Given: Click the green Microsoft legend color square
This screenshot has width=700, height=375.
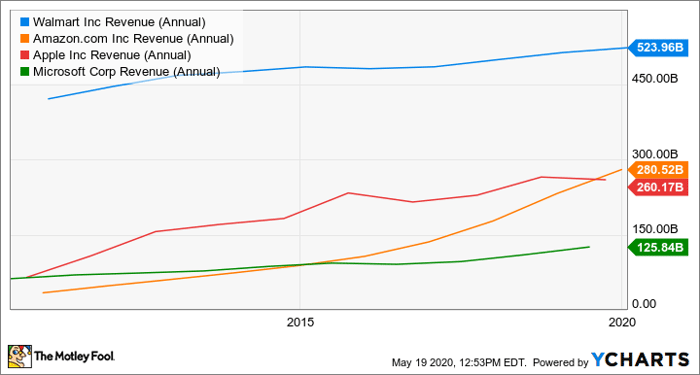Looking at the screenshot, I should 25,72.
